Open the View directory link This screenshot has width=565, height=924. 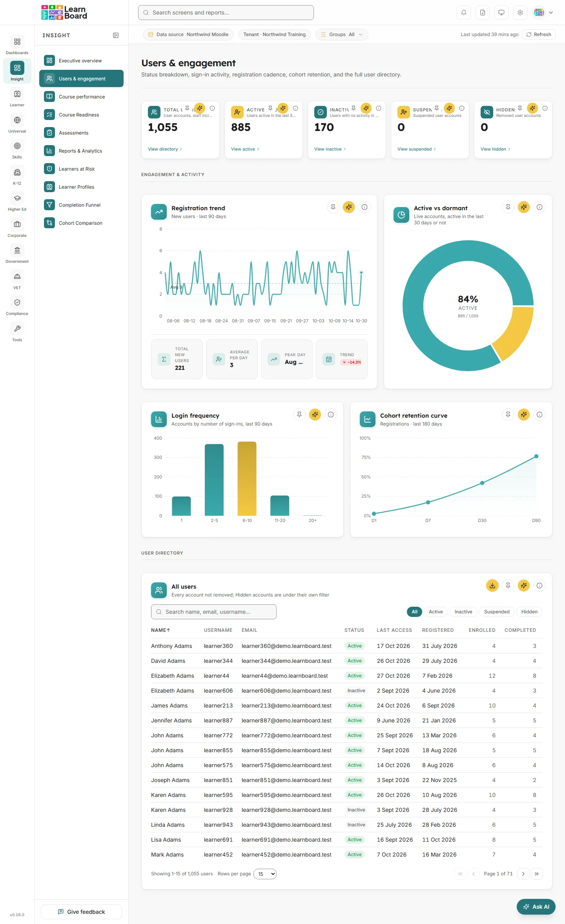pyautogui.click(x=165, y=149)
